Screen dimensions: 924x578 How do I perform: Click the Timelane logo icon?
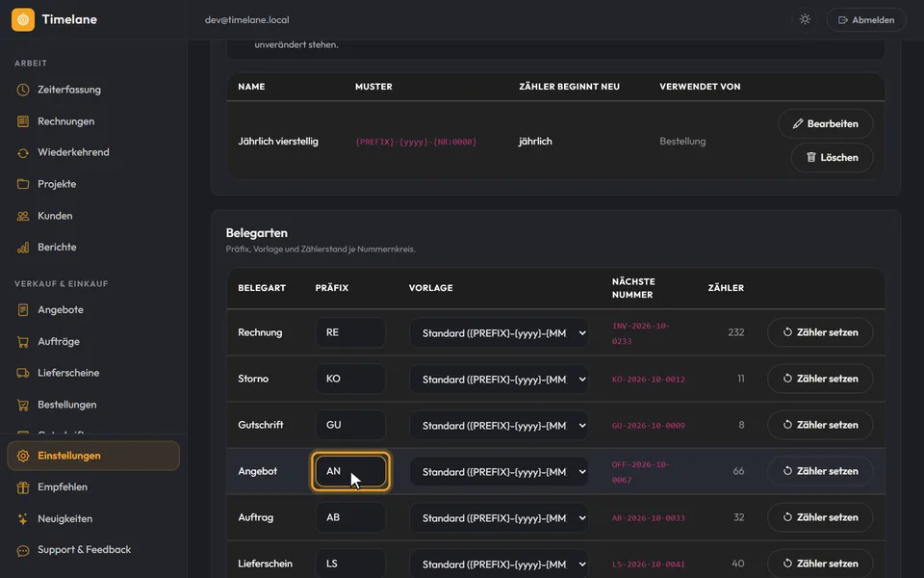pyautogui.click(x=23, y=19)
